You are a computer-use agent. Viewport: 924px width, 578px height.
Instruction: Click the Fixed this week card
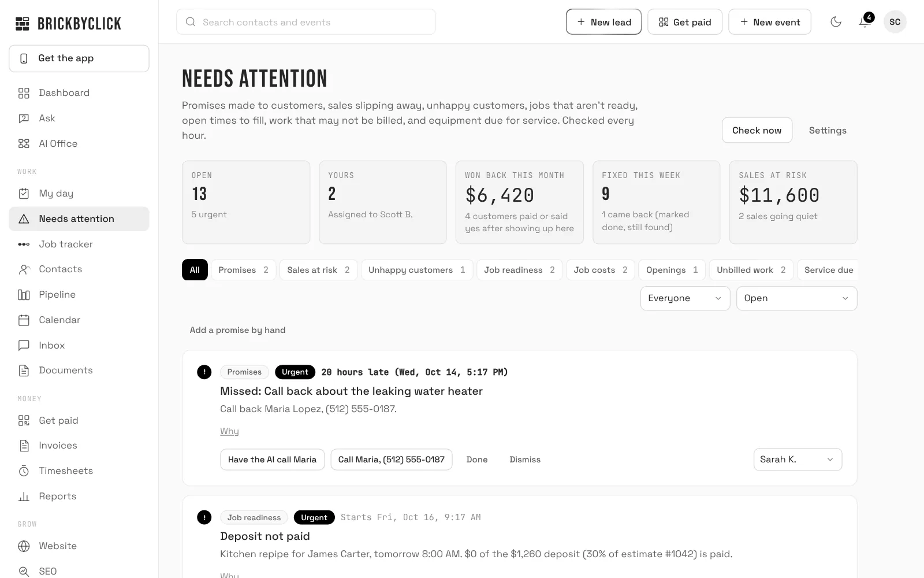tap(657, 202)
